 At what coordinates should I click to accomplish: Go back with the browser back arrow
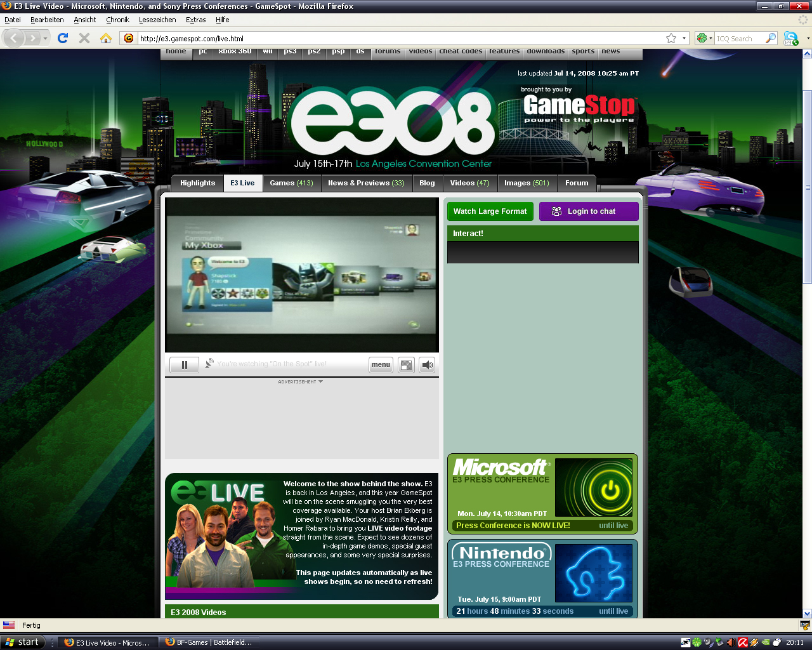click(14, 38)
